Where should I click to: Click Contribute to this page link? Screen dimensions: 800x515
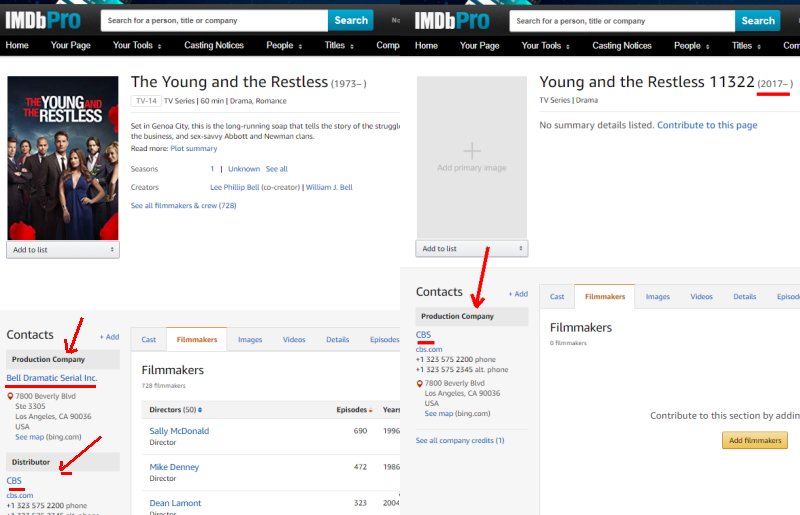707,125
